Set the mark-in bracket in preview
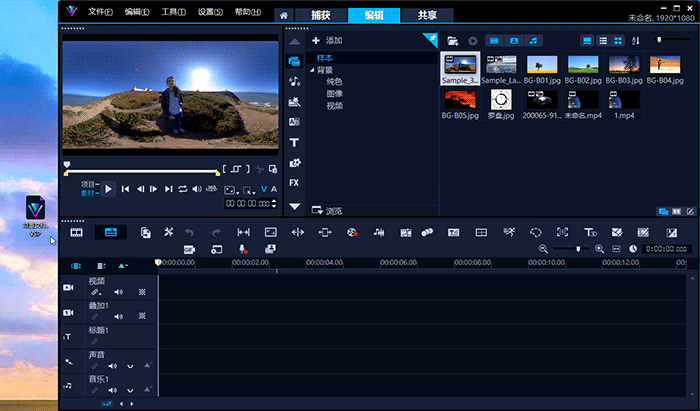Screen dimensions: 700x411 click(225, 169)
